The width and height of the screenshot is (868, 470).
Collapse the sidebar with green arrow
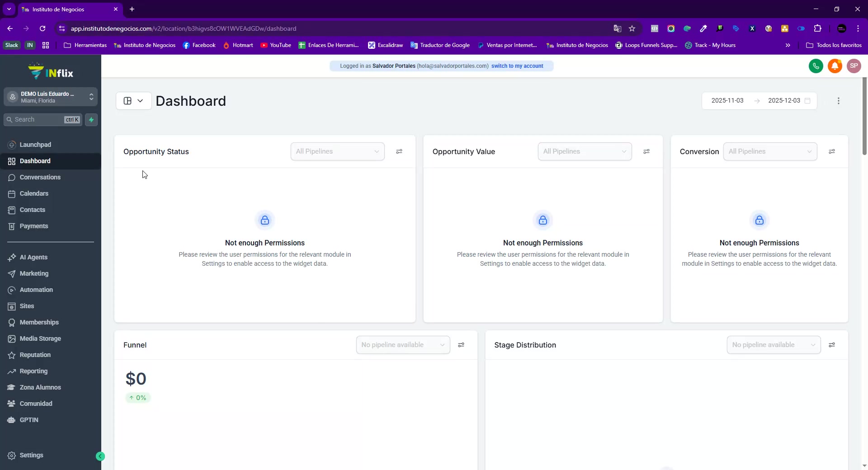(x=100, y=456)
